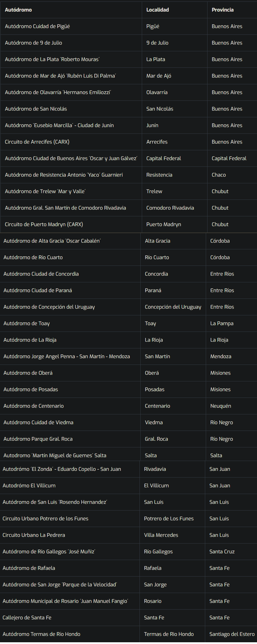This screenshot has width=257, height=644.
Task: Click the Mendoza province cell
Action: [221, 356]
